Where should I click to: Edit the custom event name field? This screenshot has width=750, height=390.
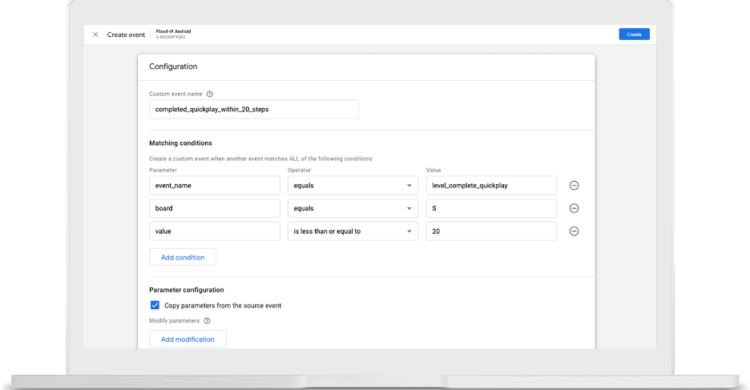(x=254, y=109)
